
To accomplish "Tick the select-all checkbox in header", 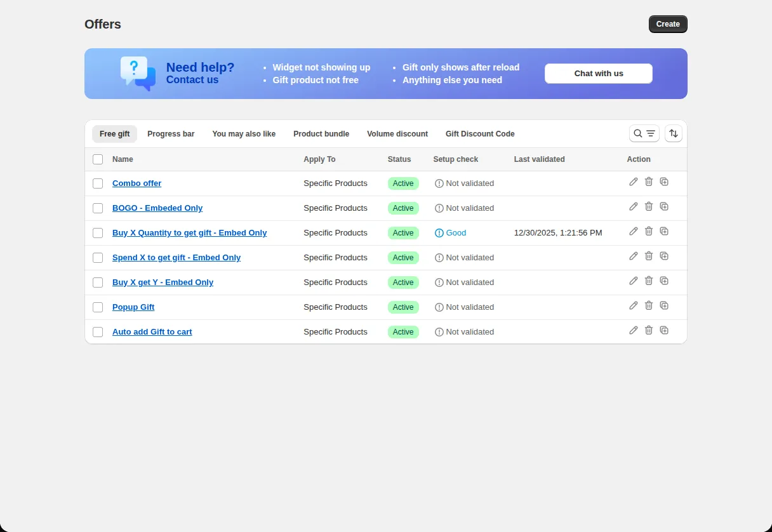I will pyautogui.click(x=98, y=159).
